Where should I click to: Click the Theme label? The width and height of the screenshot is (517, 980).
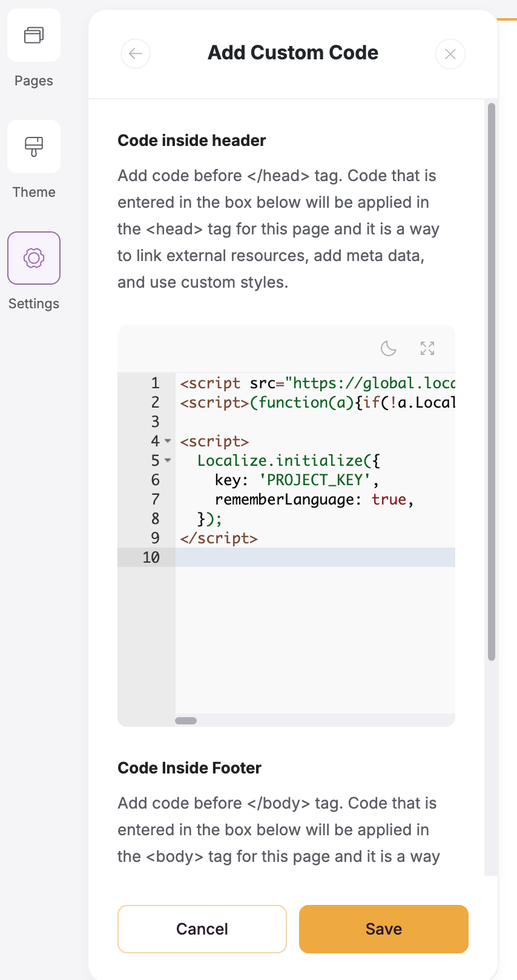pyautogui.click(x=34, y=192)
